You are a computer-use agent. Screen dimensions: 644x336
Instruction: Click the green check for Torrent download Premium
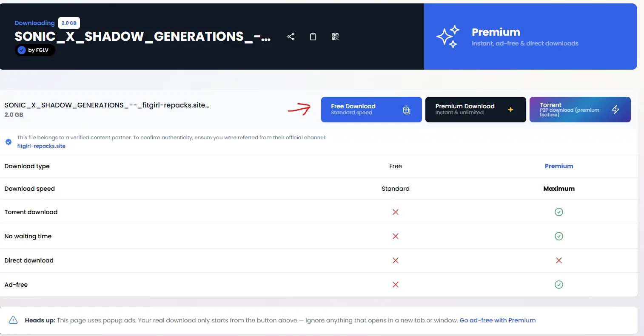(x=559, y=212)
